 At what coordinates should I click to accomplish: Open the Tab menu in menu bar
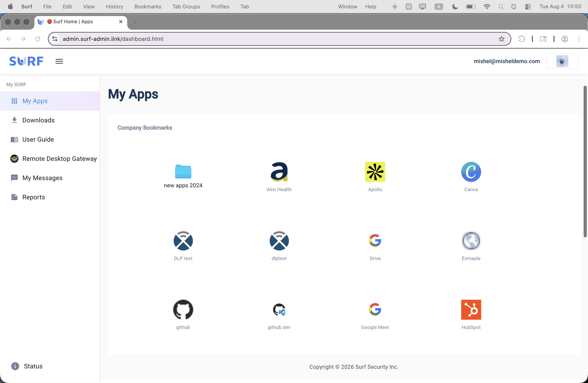click(245, 7)
